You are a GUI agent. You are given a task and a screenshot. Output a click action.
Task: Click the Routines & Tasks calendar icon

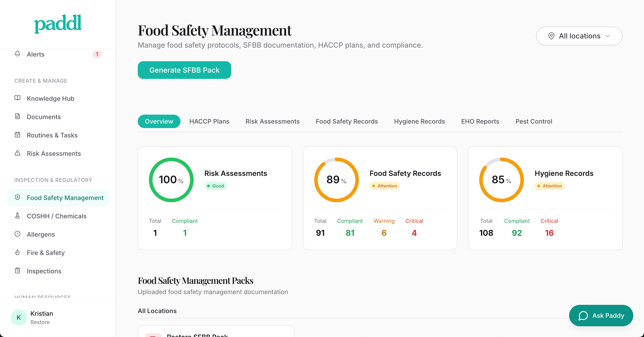[17, 135]
